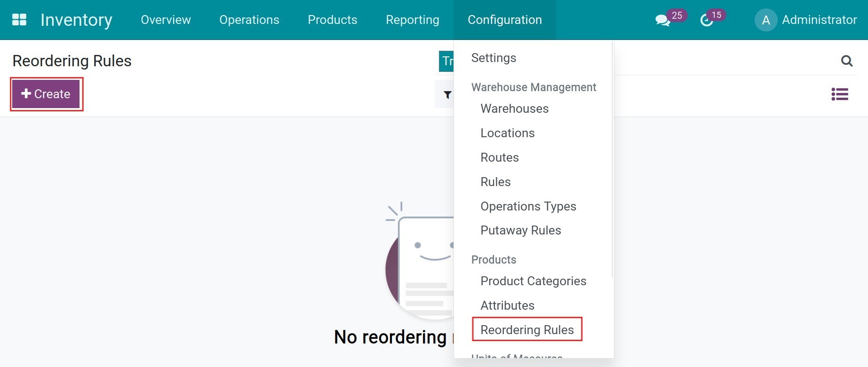Open the Filters funnel icon
This screenshot has width=868, height=367.
coord(447,95)
